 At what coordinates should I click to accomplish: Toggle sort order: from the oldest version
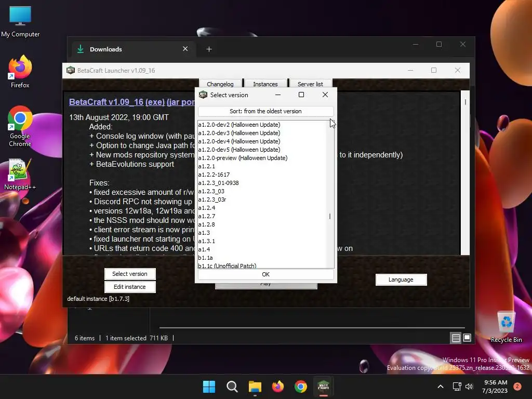265,111
